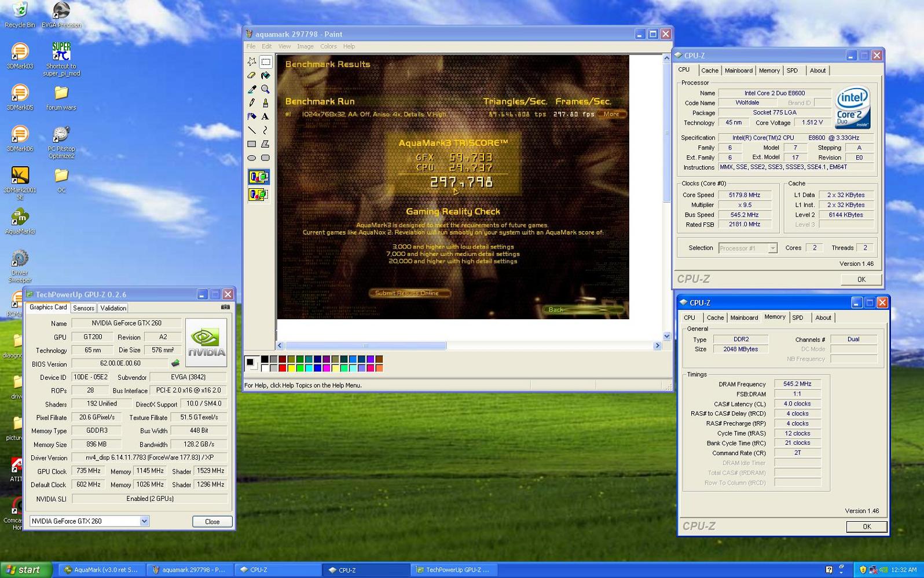
Task: Click the BIOS save icon in GPU-Z
Action: [175, 363]
